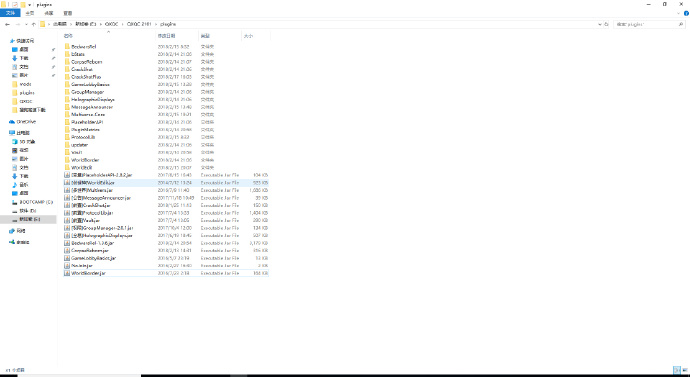Navigate to QXQC breadcrumb segment
690x377 pixels.
111,24
